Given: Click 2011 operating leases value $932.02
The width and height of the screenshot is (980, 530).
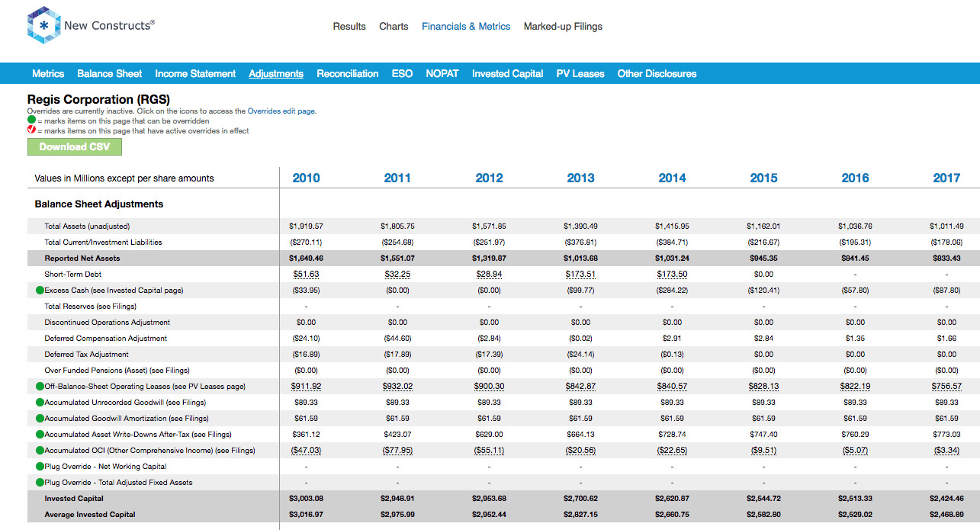Looking at the screenshot, I should coord(397,387).
